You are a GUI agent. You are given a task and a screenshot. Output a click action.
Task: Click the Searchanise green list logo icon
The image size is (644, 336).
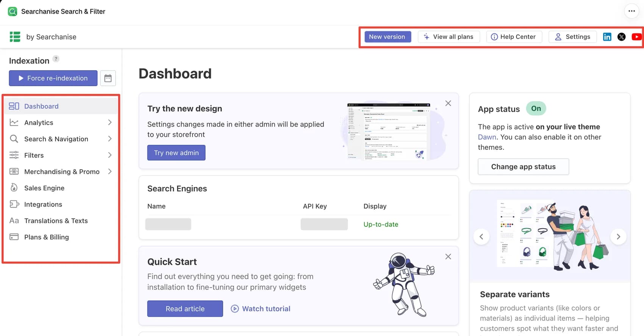click(x=15, y=37)
